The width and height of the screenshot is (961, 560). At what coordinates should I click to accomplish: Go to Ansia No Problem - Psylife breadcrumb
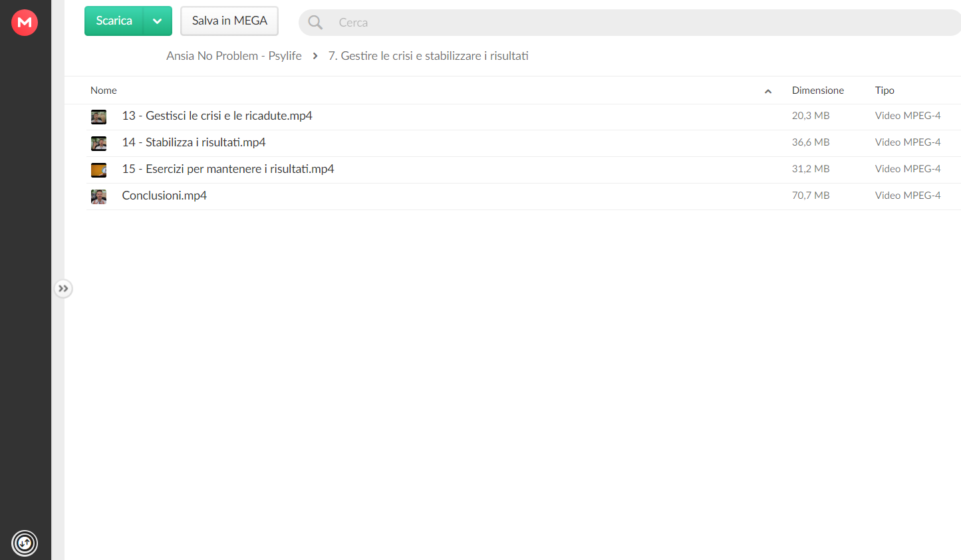[x=234, y=56]
